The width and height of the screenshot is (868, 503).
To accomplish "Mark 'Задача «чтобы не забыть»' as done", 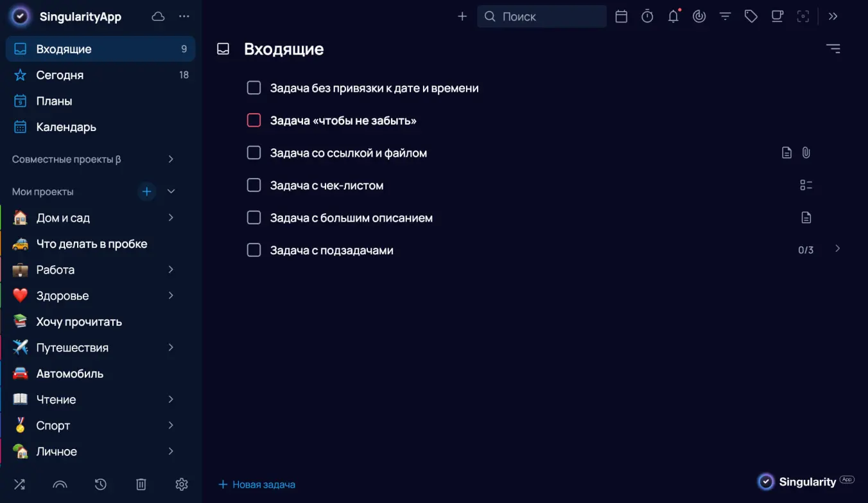I will click(x=254, y=120).
